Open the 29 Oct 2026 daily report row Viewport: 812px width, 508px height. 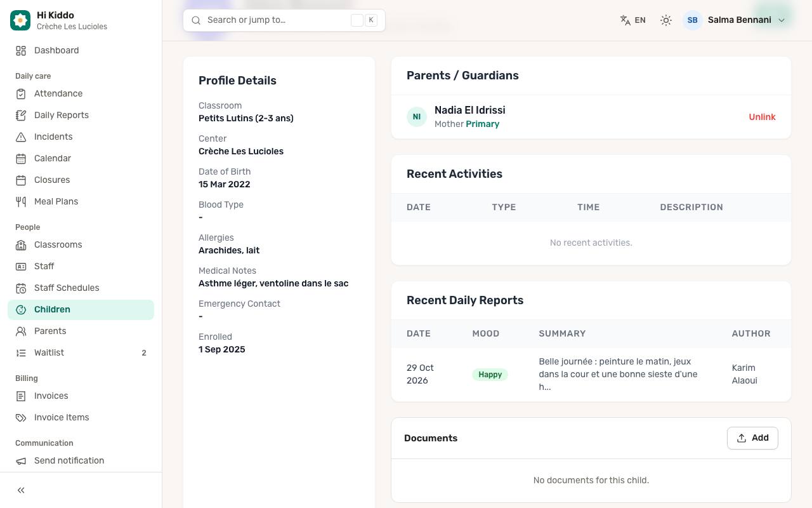[x=591, y=374]
